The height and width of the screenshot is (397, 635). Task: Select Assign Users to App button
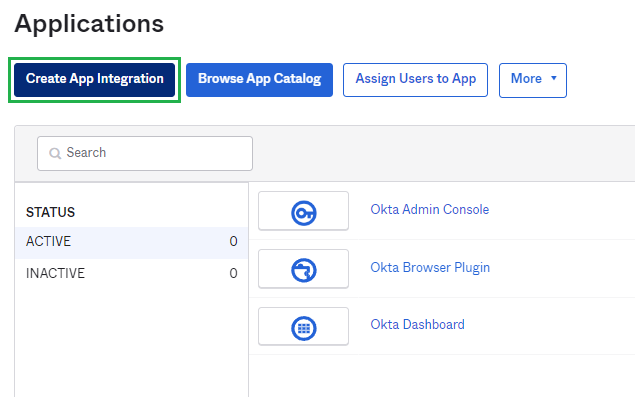click(415, 80)
